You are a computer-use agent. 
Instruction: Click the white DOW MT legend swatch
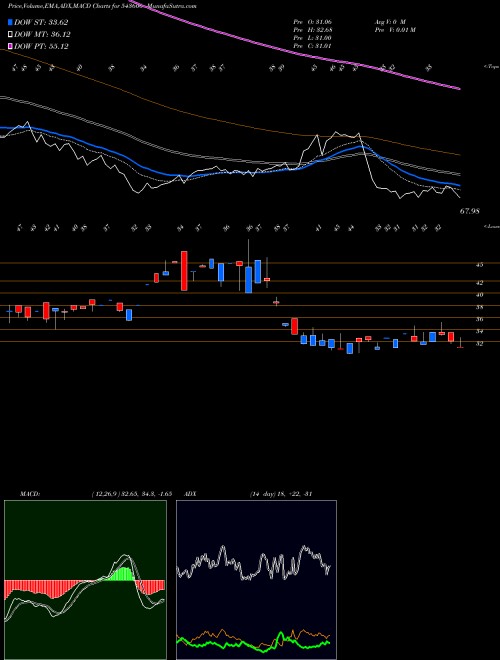coord(10,35)
